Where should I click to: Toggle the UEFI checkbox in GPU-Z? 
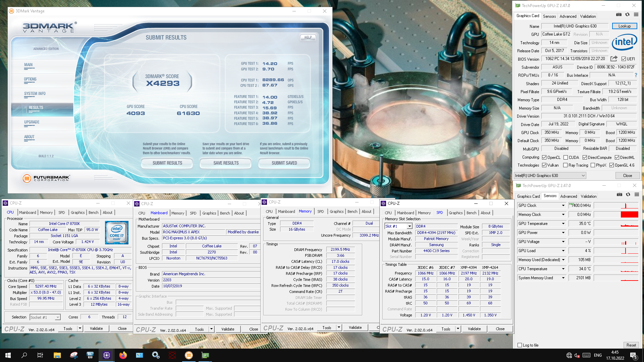pyautogui.click(x=624, y=59)
